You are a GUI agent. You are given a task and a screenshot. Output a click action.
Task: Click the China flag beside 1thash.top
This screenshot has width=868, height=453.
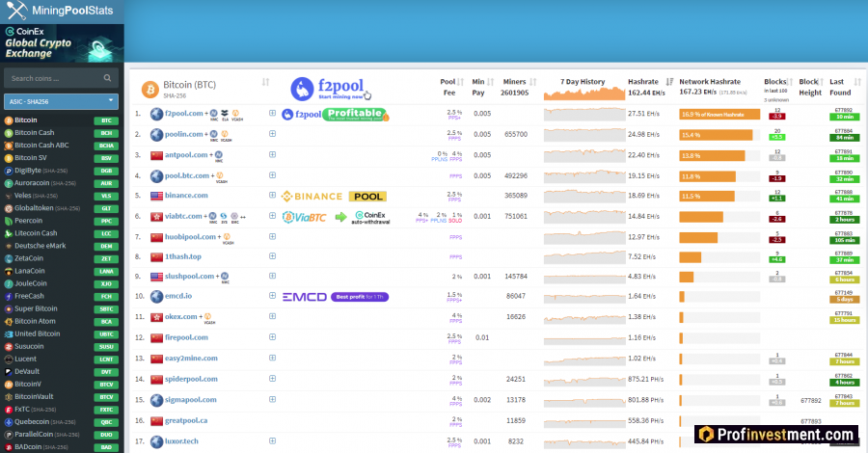click(156, 257)
